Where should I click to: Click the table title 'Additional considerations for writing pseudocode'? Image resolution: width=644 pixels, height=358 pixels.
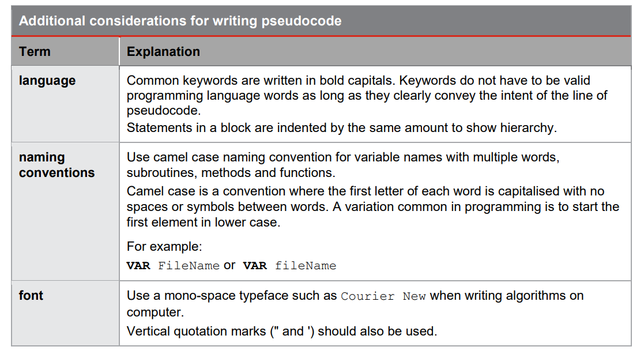click(180, 21)
